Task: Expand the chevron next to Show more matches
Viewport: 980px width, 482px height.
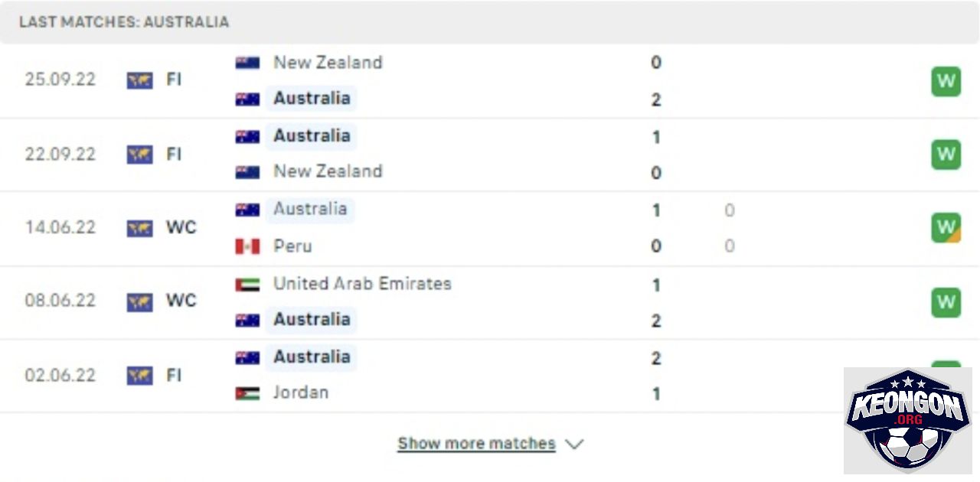Action: [x=574, y=444]
